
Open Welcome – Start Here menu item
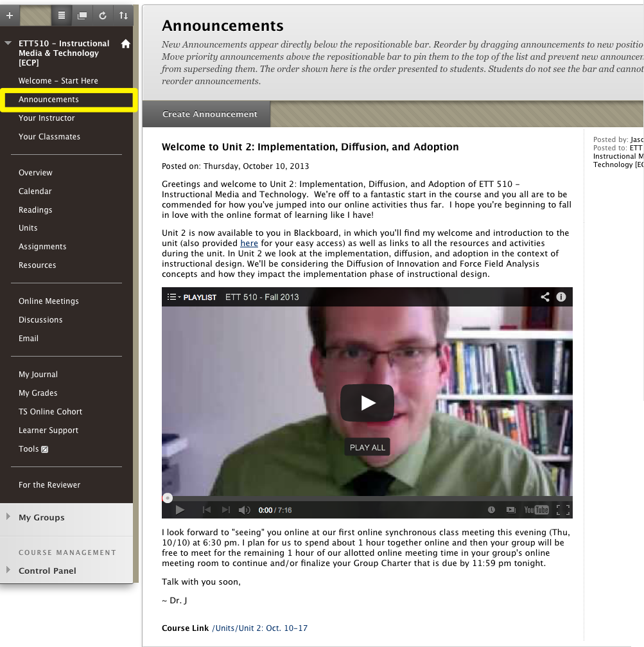[58, 81]
